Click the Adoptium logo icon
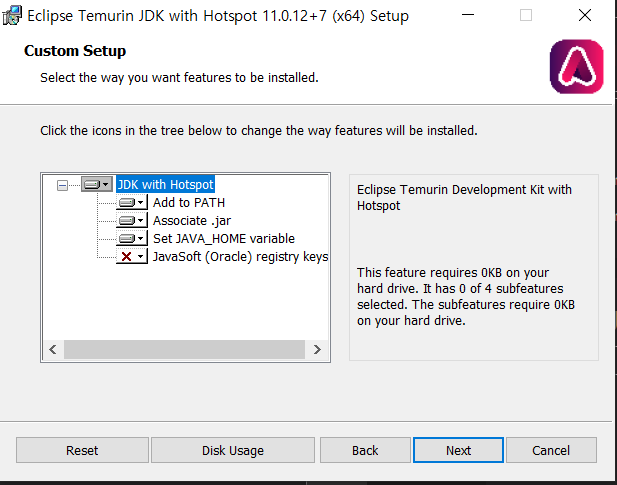 [576, 66]
